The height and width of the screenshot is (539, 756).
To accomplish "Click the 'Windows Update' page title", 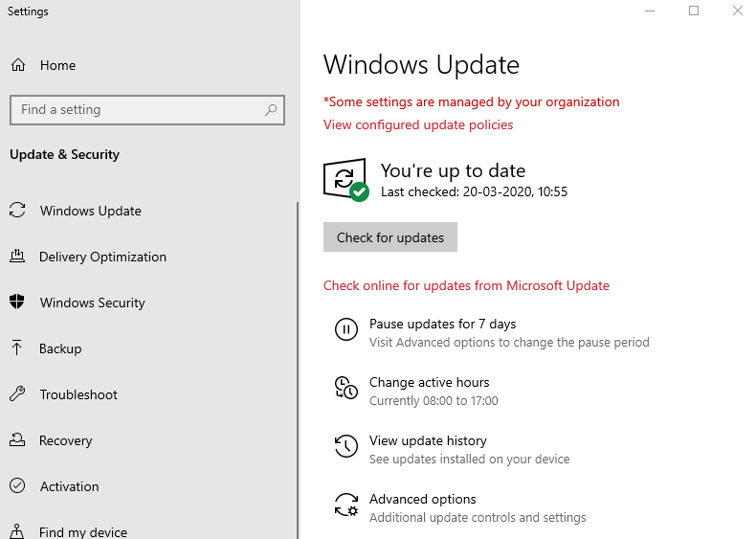I will point(421,65).
